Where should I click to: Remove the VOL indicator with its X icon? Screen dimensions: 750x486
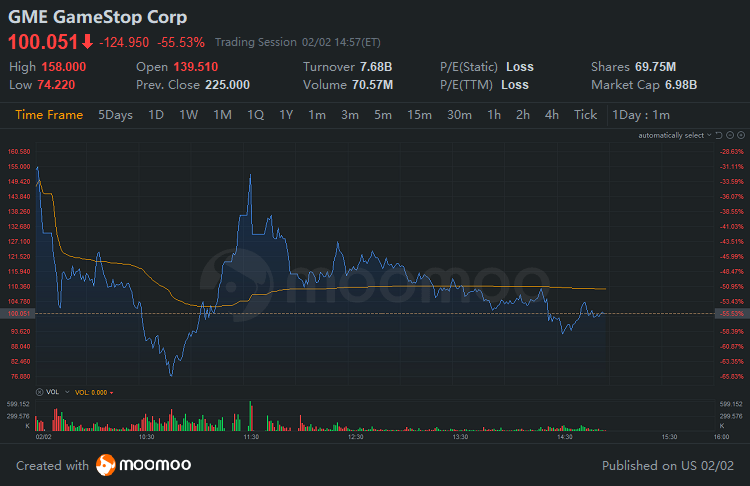click(40, 392)
